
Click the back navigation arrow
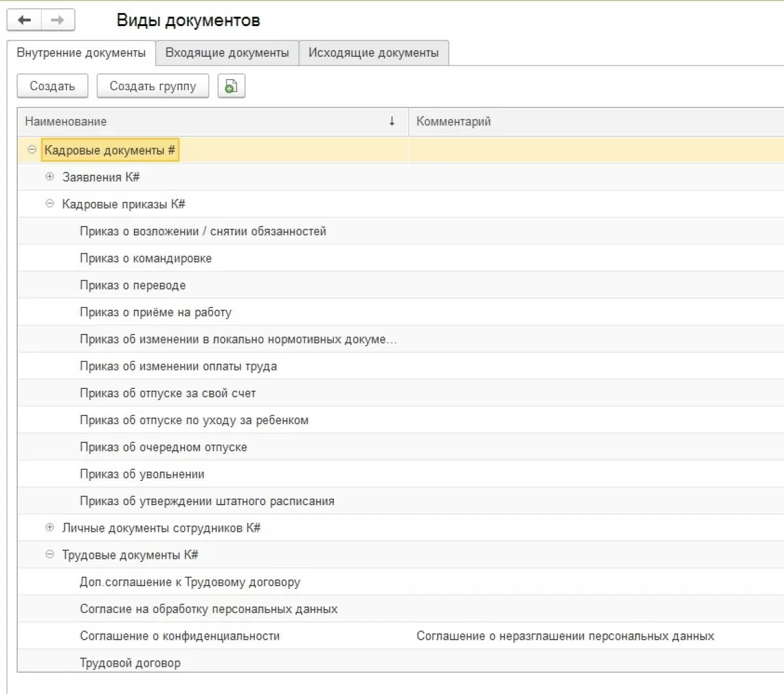pos(25,20)
